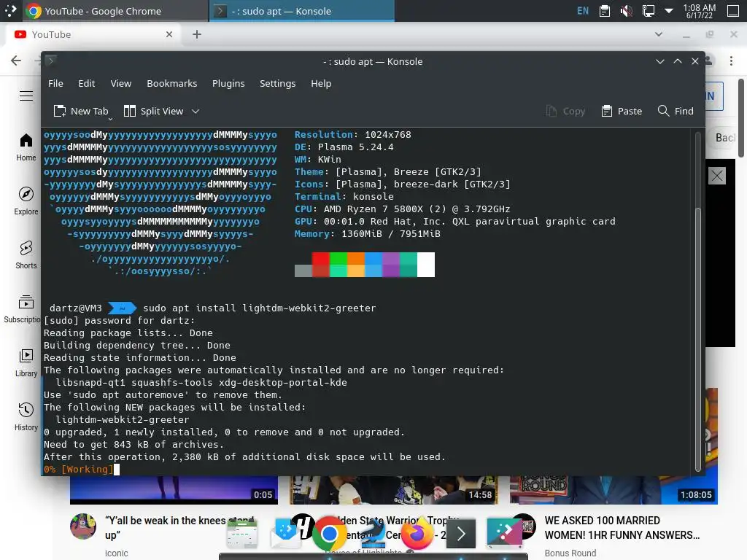Image resolution: width=747 pixels, height=560 pixels.
Task: Open the 'WE ASKED 100 MARRIED WOMEN' video title
Action: point(622,528)
